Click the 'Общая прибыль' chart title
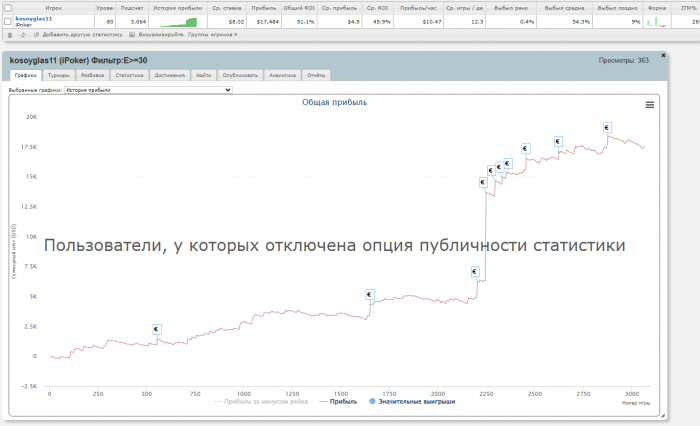Viewport: 700px width, 426px height. click(x=334, y=102)
